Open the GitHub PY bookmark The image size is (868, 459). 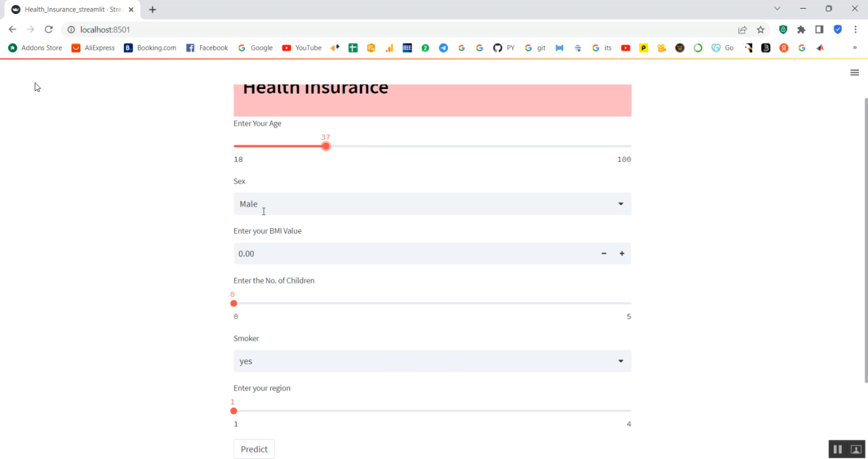[503, 48]
